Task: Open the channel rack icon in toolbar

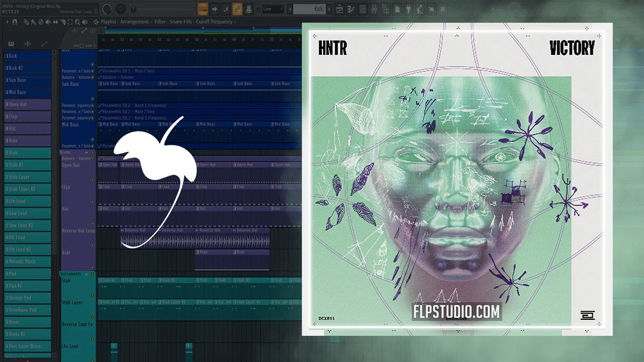Action: [362, 9]
